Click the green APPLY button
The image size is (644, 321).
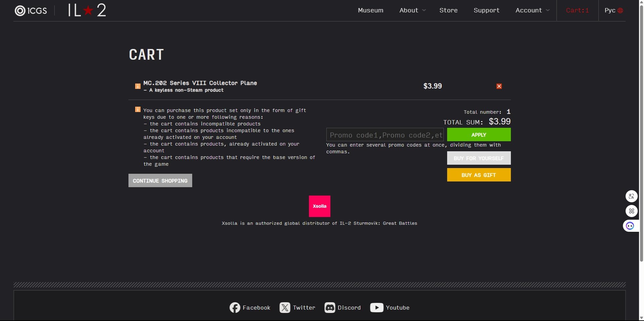coord(479,135)
